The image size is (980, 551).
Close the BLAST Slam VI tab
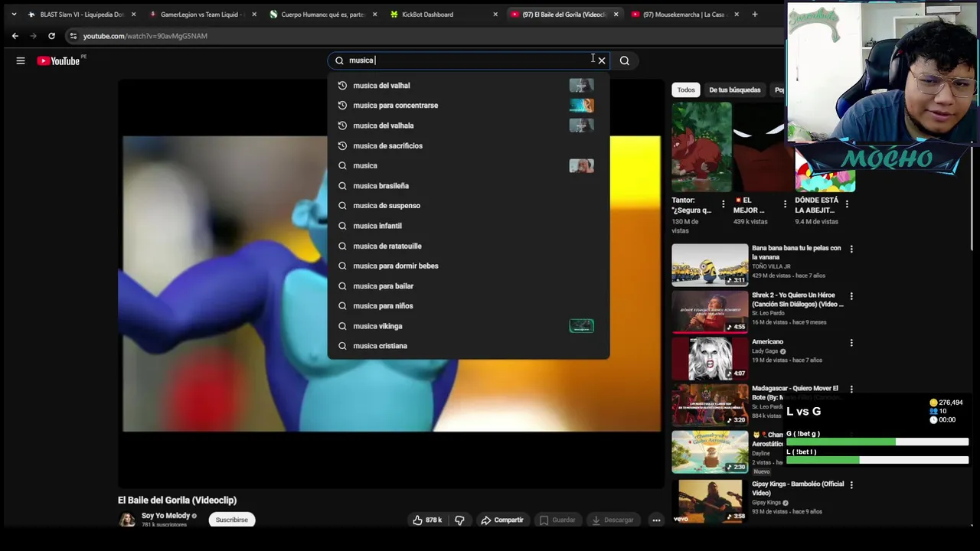click(x=133, y=14)
